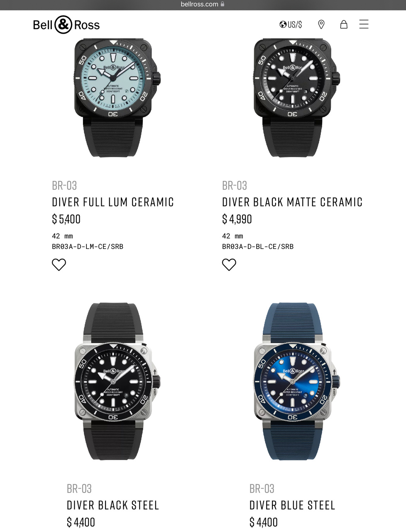Image resolution: width=406 pixels, height=532 pixels.
Task: Click the globe icon beside US/$
Action: tap(283, 25)
